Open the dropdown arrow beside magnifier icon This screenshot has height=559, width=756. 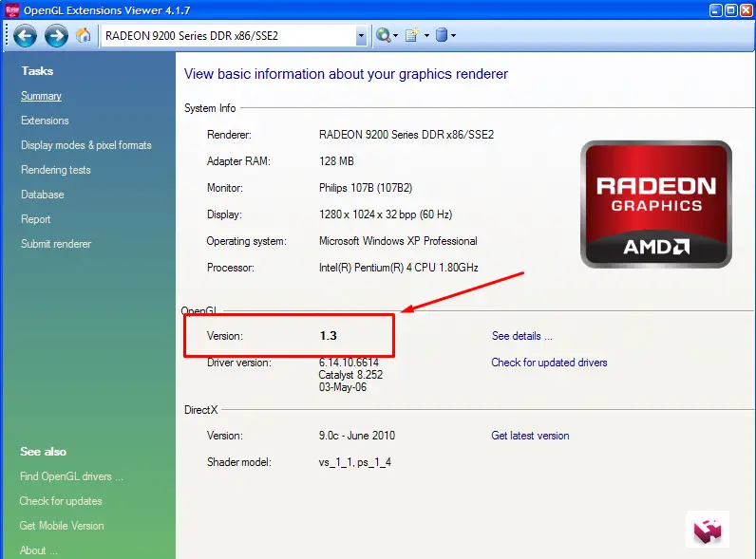pos(396,36)
